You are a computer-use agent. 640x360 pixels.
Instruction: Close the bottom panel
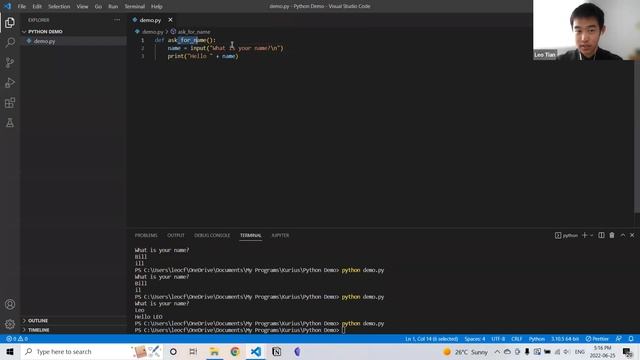pyautogui.click(x=632, y=235)
